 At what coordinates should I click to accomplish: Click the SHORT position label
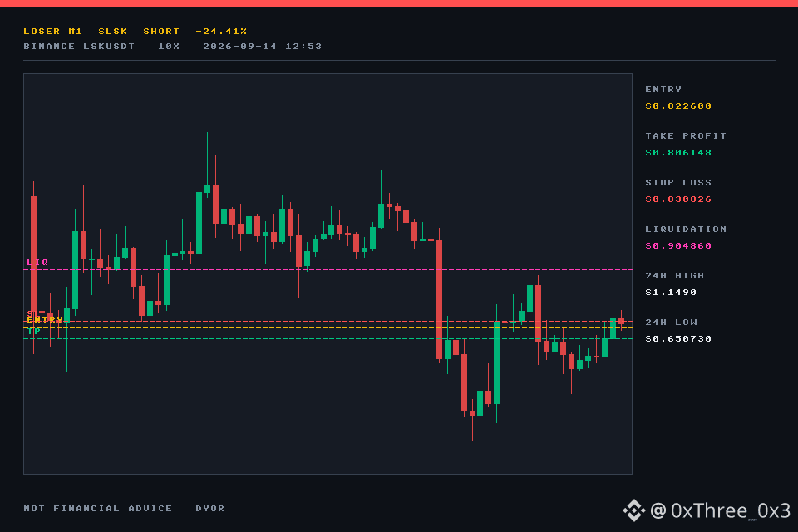click(161, 31)
